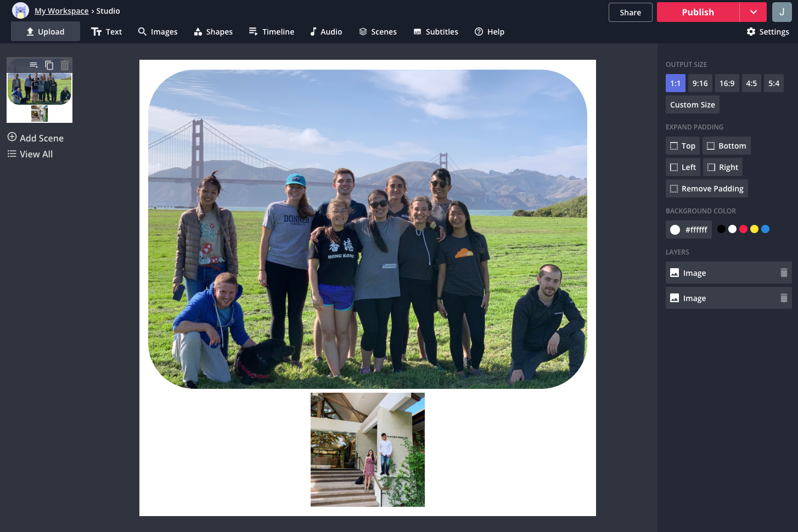The height and width of the screenshot is (532, 798).
Task: Select the 5:4 output size
Action: [774, 83]
